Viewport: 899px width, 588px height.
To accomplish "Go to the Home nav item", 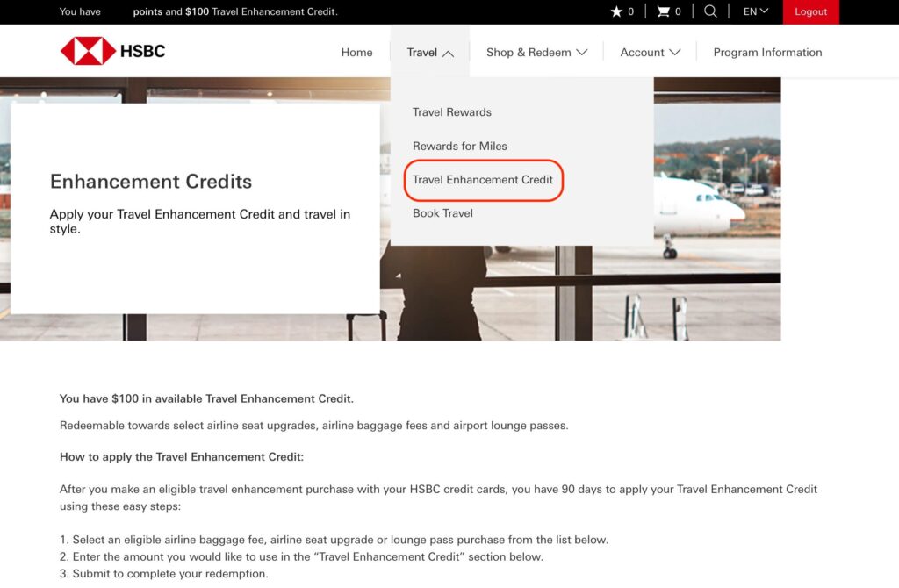I will click(x=356, y=53).
